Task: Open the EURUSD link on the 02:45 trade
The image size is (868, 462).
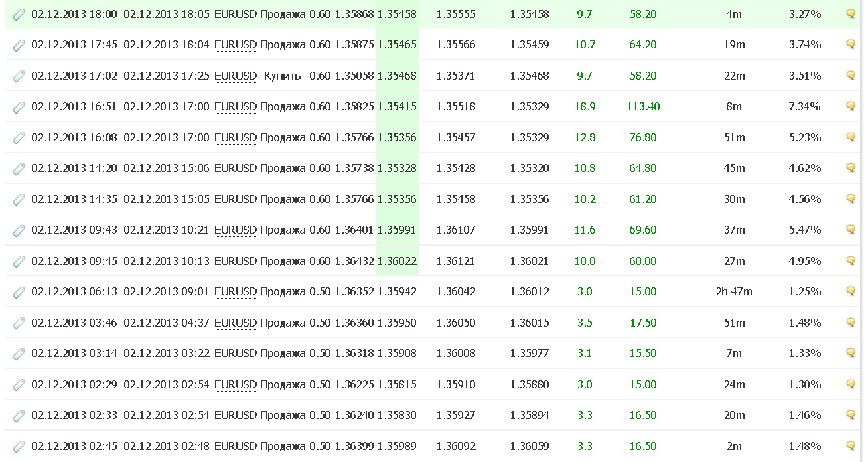Action: tap(236, 446)
